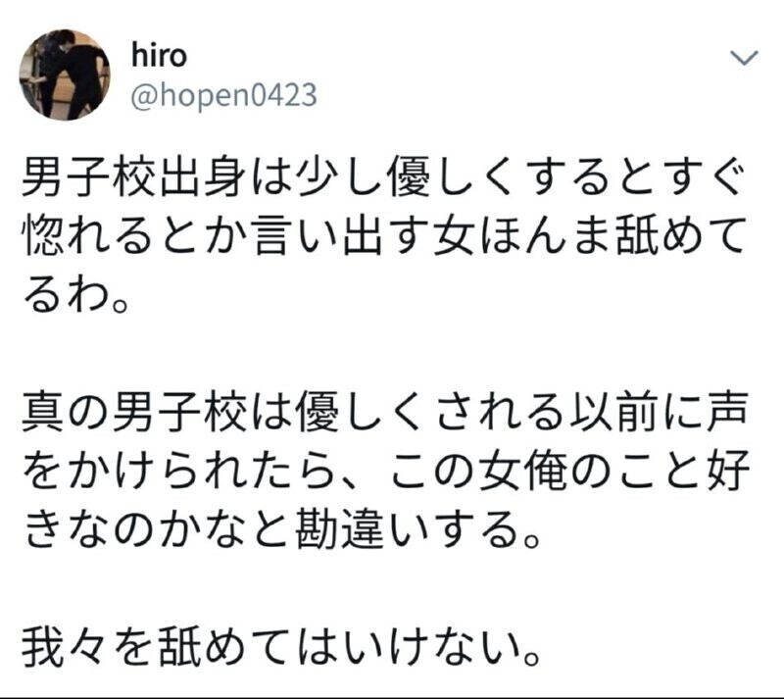Click the line starting 真の男子校は優しく
The width and height of the screenshot is (784, 699).
point(385,413)
